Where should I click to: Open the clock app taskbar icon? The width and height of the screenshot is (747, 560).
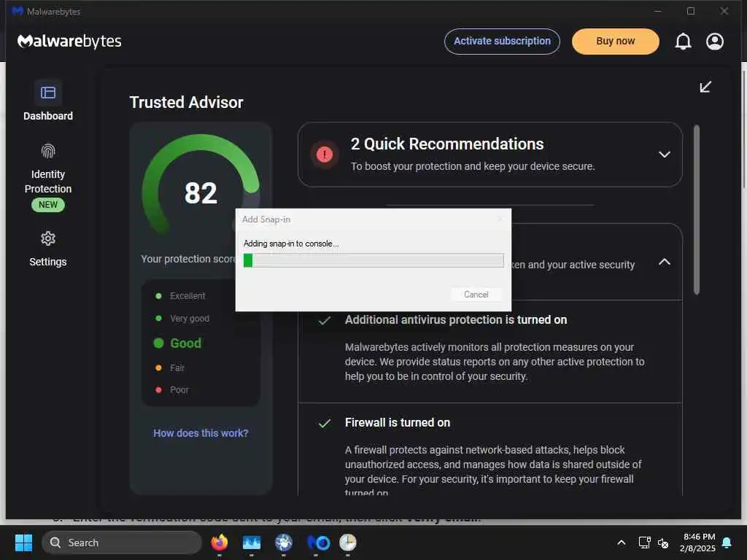[x=348, y=542]
